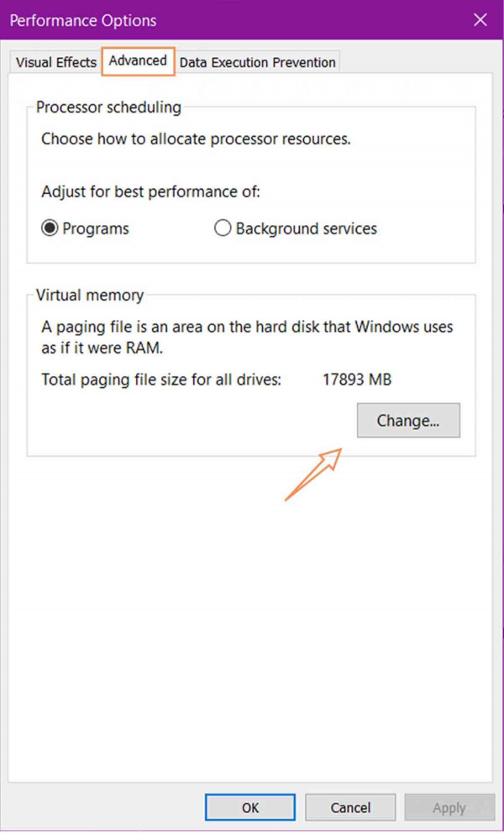
Task: Click the Performance Options title bar
Action: (x=210, y=20)
